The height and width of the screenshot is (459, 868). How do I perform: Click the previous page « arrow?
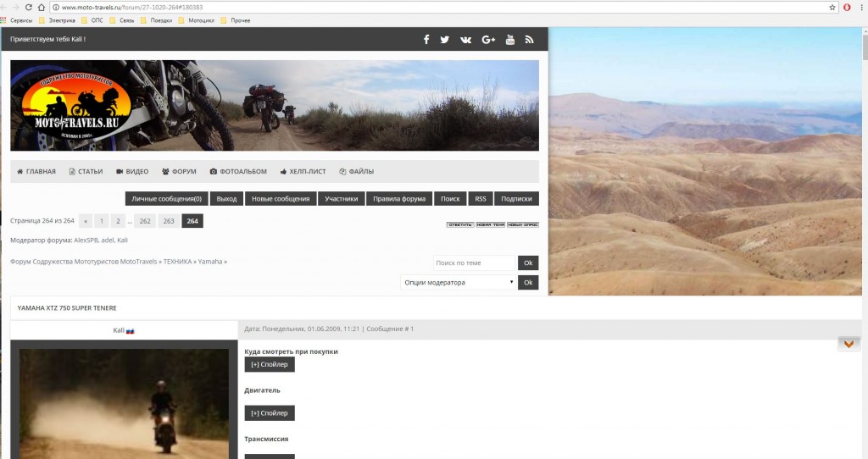tap(86, 221)
